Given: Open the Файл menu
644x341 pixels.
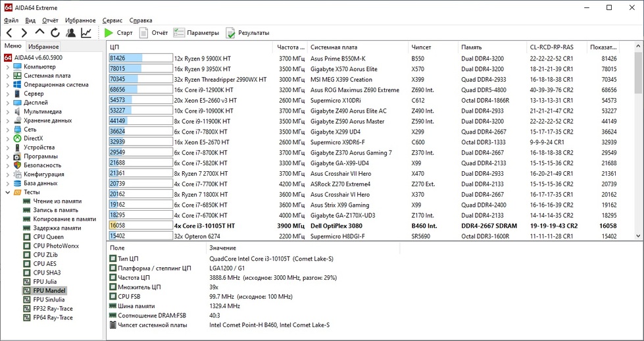Looking at the screenshot, I should tap(11, 20).
